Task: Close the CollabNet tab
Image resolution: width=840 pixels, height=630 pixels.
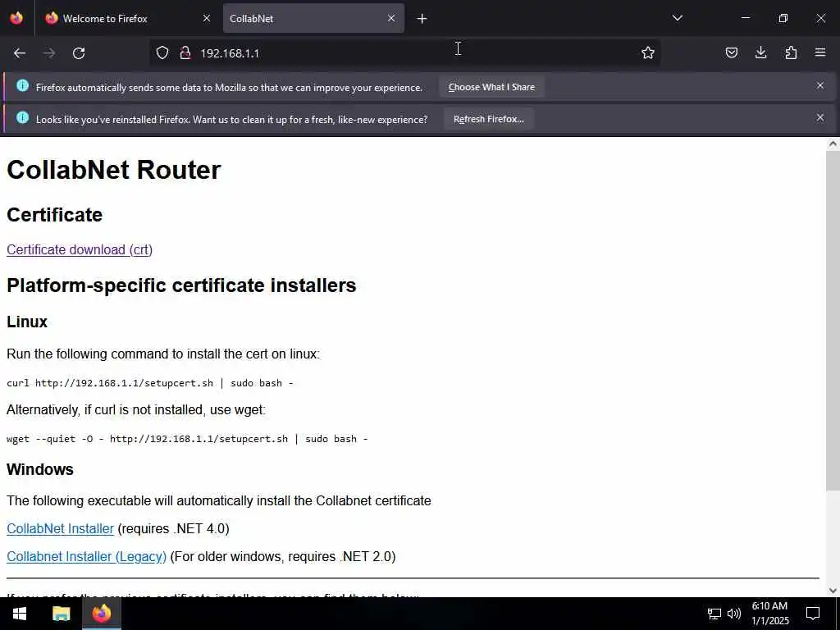Action: (x=391, y=18)
